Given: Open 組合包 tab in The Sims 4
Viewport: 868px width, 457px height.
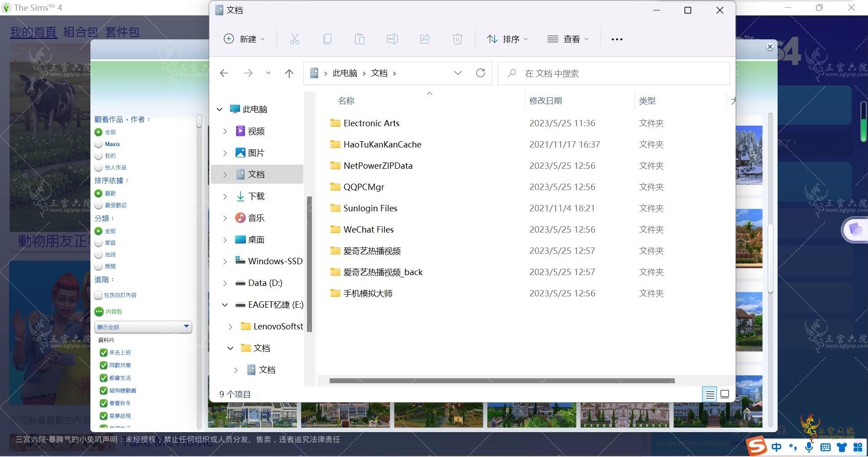Looking at the screenshot, I should click(x=80, y=32).
